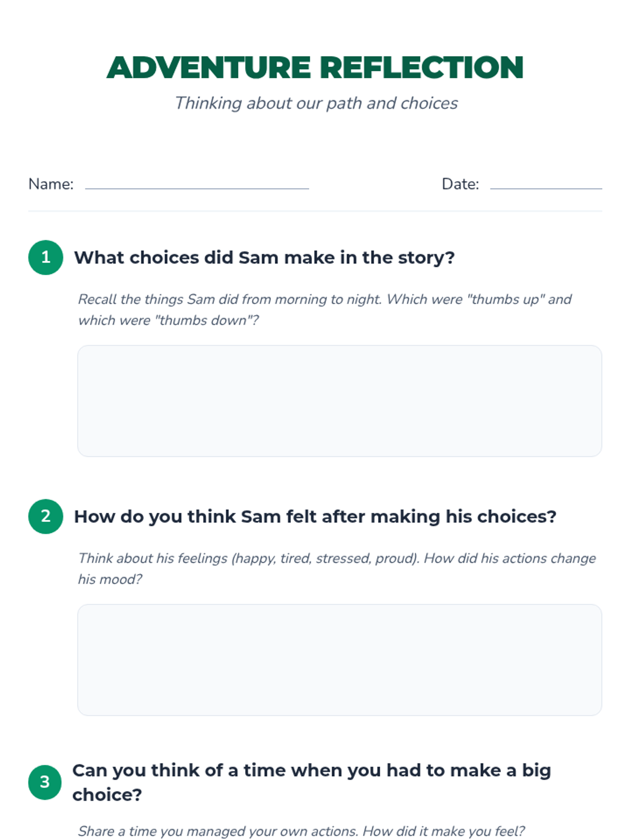
Task: Click the quoted phrase "thumbs down" in the hint
Action: pyautogui.click(x=203, y=320)
